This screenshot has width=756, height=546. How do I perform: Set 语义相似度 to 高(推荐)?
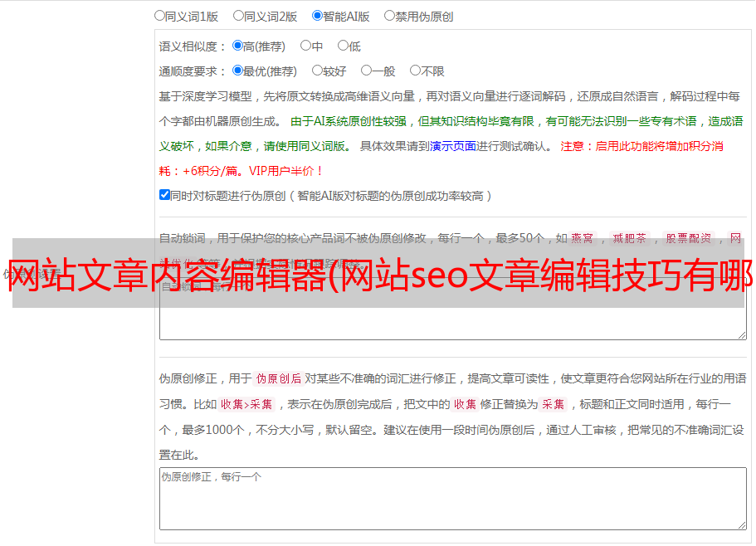pyautogui.click(x=237, y=46)
